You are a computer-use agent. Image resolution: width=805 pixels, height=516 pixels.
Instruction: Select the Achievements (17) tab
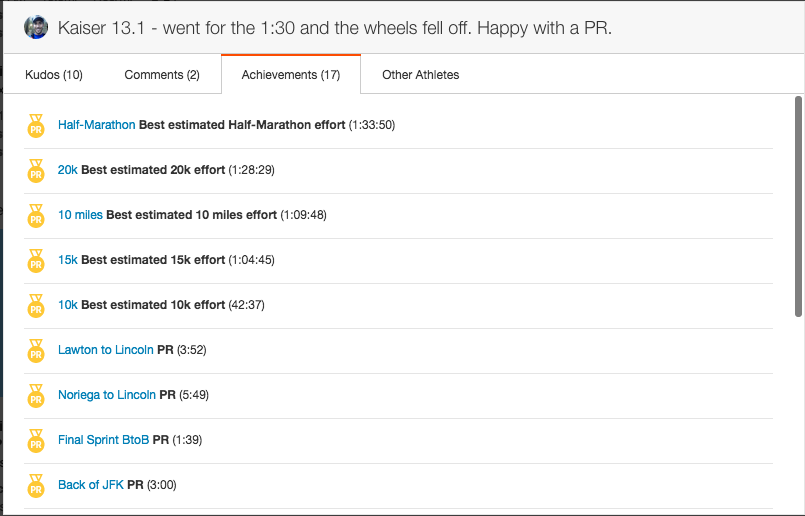pyautogui.click(x=291, y=75)
